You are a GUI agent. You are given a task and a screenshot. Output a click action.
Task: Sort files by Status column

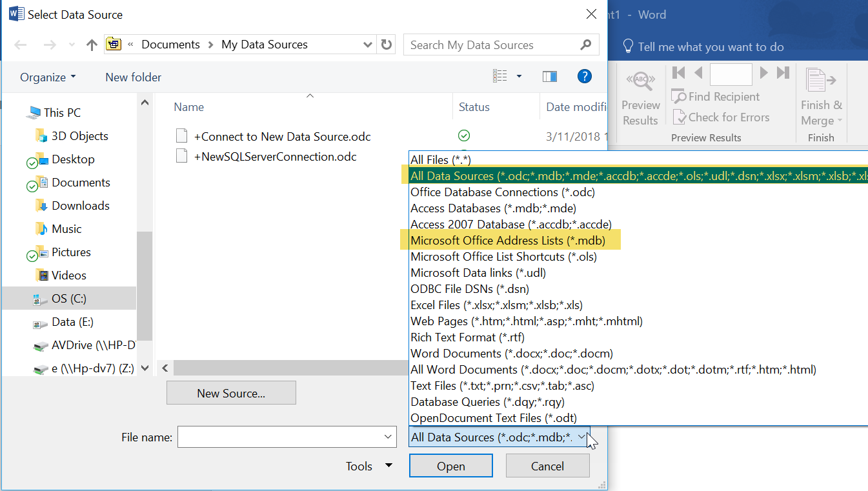point(474,107)
